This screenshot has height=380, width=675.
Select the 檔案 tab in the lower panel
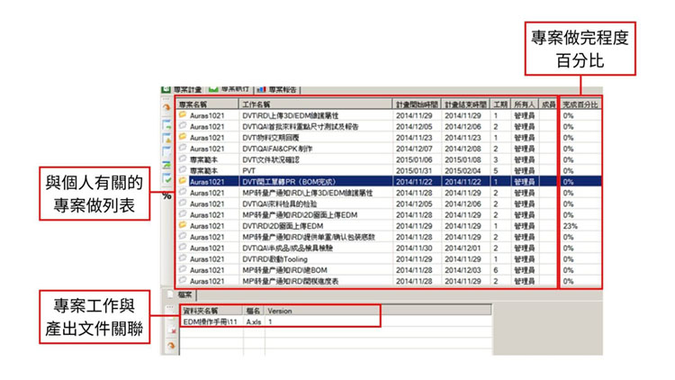183,295
